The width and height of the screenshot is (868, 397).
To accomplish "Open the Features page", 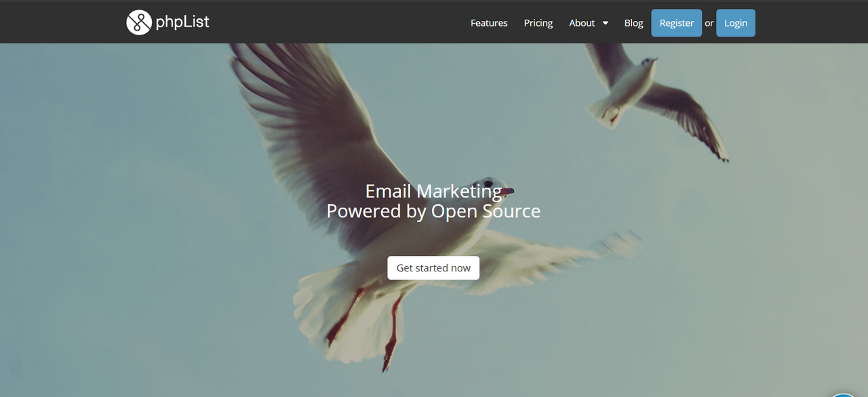I will (x=489, y=23).
